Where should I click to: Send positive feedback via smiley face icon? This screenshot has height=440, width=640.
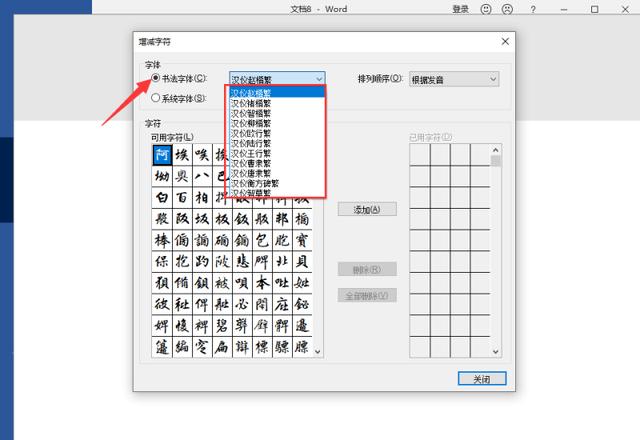click(x=486, y=9)
